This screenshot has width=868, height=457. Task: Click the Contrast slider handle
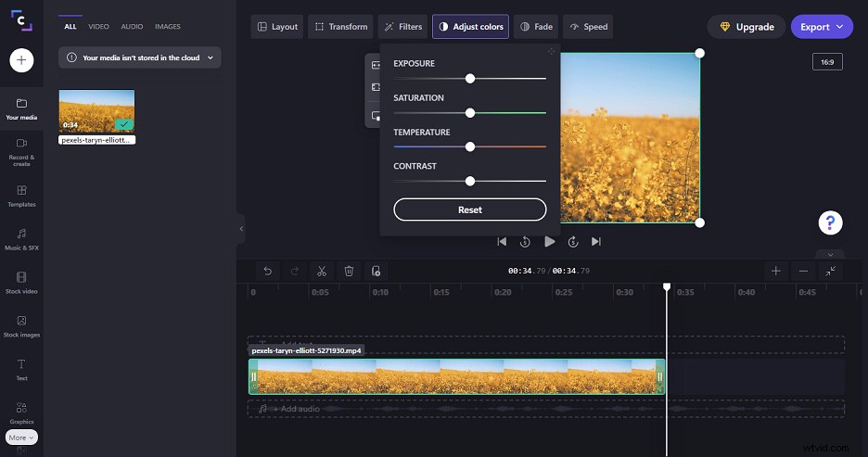[x=470, y=181]
